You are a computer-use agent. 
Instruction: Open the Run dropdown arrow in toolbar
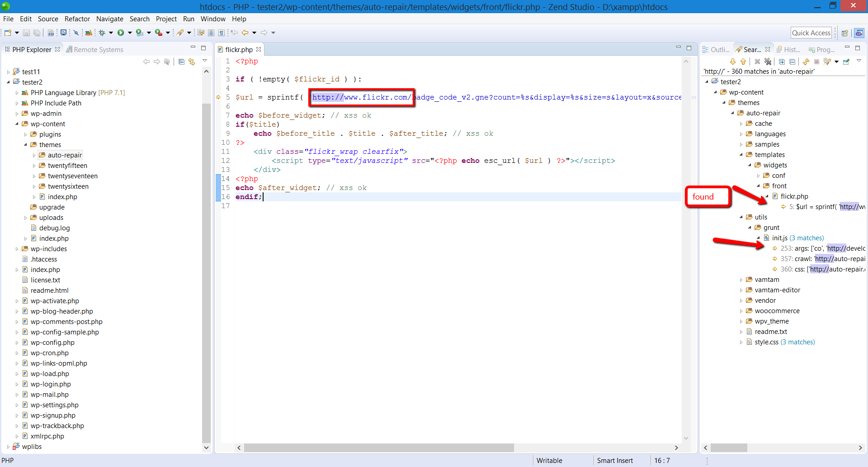pyautogui.click(x=129, y=33)
